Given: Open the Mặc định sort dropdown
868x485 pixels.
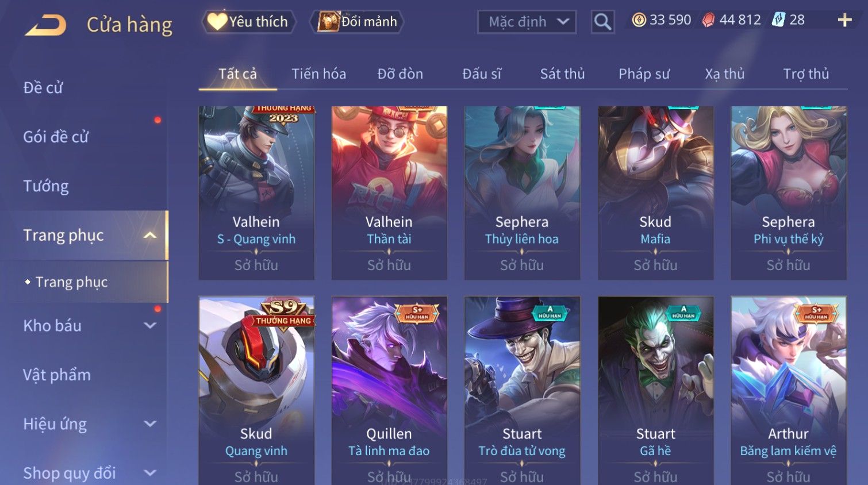Looking at the screenshot, I should click(527, 22).
